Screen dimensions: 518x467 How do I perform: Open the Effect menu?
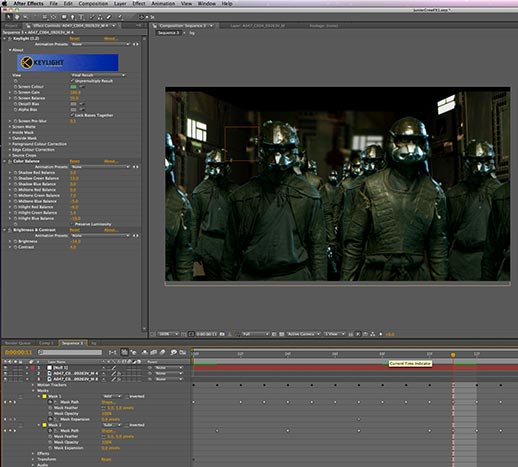(x=139, y=4)
